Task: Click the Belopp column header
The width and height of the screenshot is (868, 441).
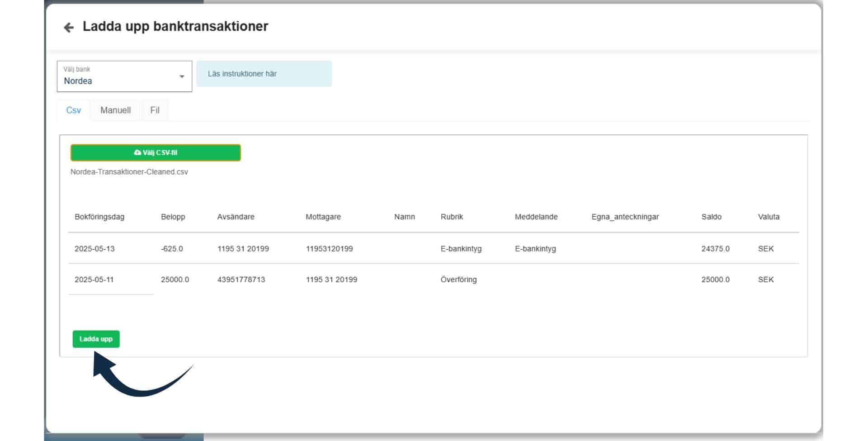Action: pos(173,217)
